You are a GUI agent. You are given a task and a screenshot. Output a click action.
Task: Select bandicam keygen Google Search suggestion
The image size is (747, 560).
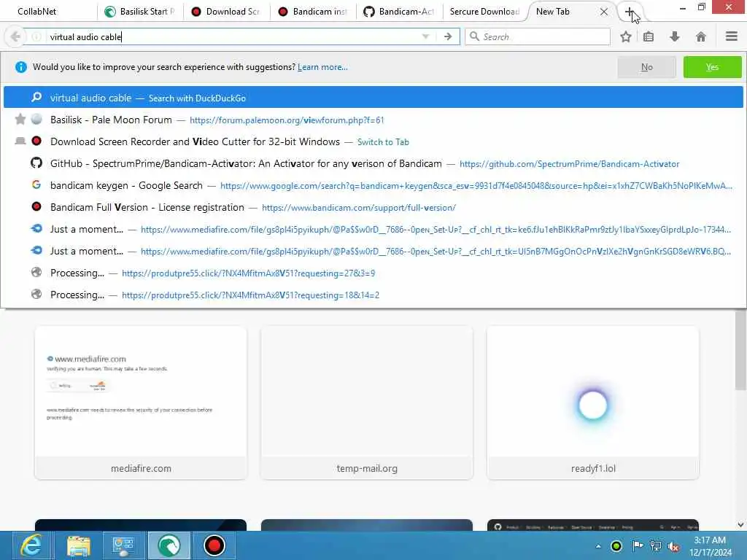(x=373, y=185)
